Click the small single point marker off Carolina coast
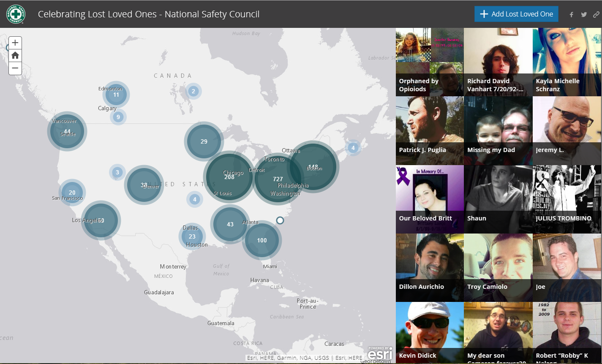 pos(280,220)
